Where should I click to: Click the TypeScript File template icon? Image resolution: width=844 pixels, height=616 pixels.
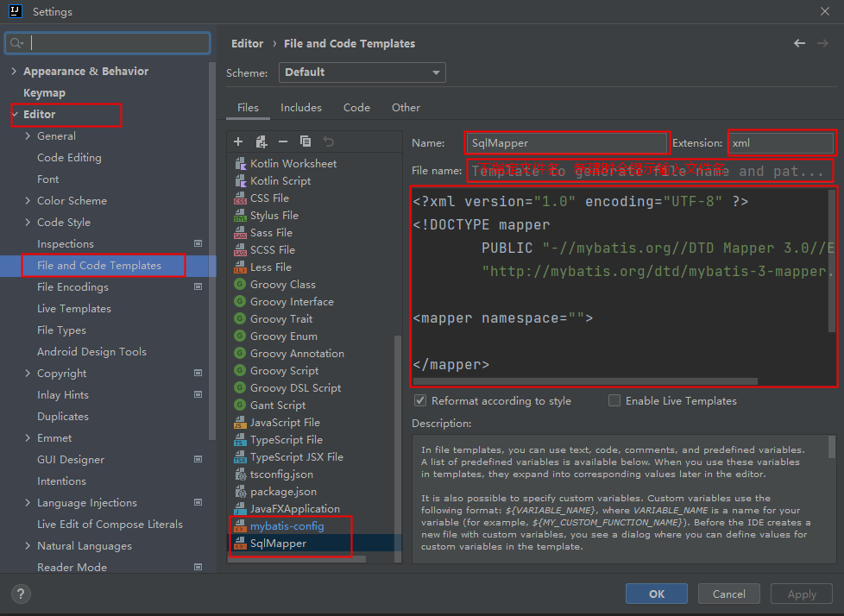point(240,439)
